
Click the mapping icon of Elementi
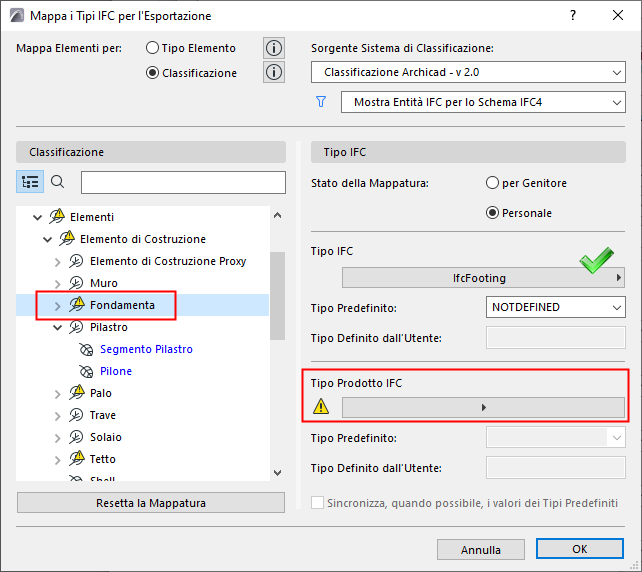point(57,216)
